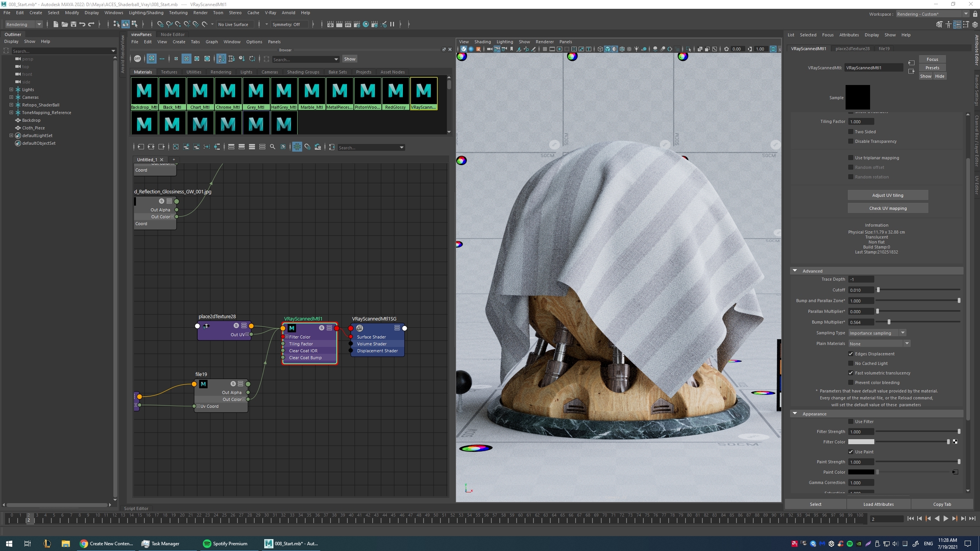Viewport: 980px width, 551px height.
Task: Collapse the Appearance section
Action: tap(795, 414)
